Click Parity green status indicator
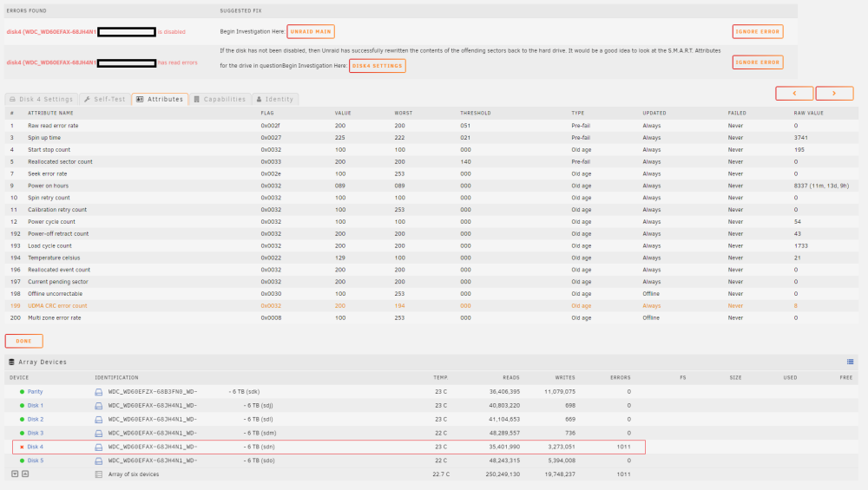868x490 pixels. click(23, 391)
